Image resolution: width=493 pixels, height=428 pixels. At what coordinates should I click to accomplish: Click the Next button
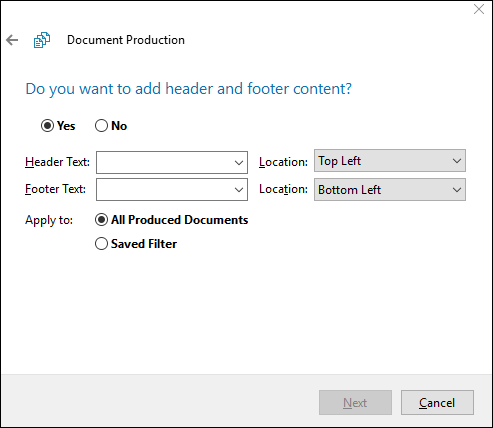click(x=355, y=403)
